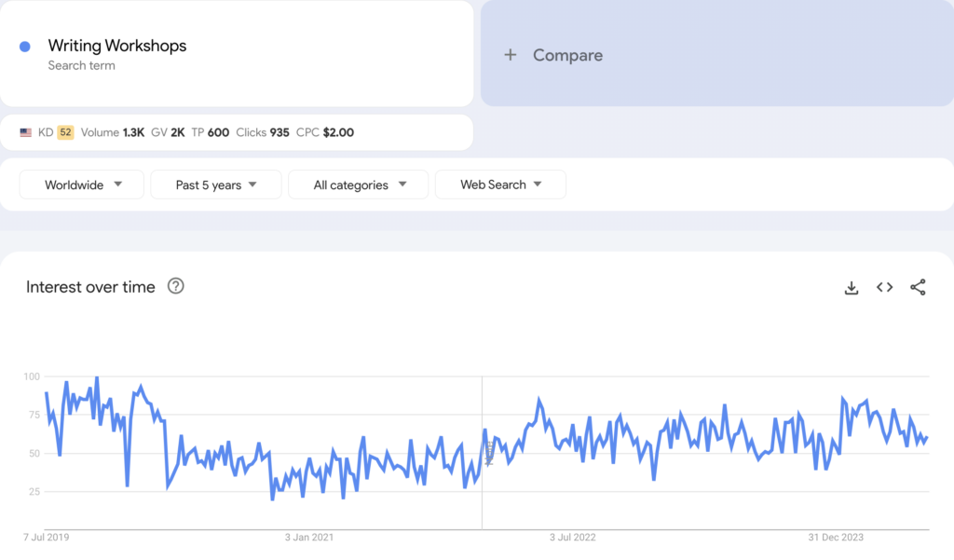
Task: Click the 3 Jan 2021 axis label
Action: pos(311,538)
